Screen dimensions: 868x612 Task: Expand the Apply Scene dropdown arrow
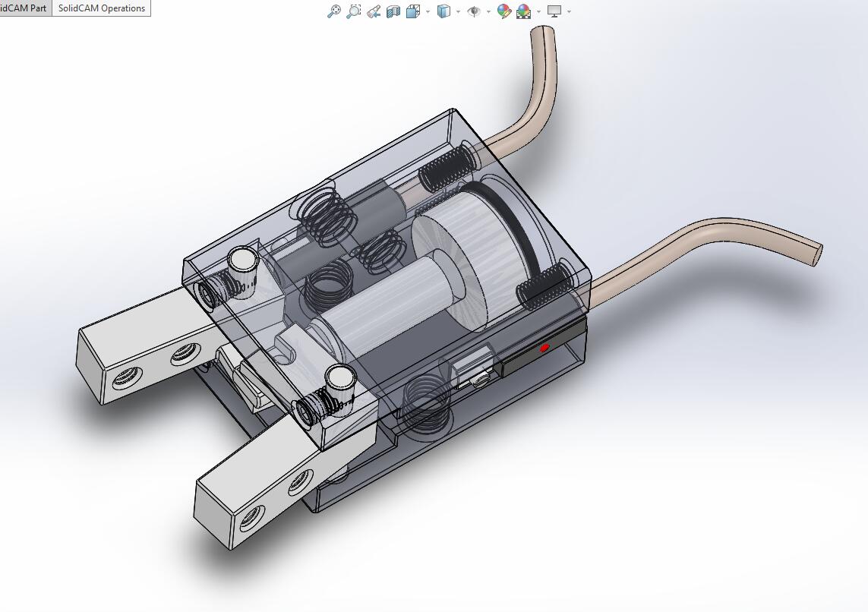point(538,11)
